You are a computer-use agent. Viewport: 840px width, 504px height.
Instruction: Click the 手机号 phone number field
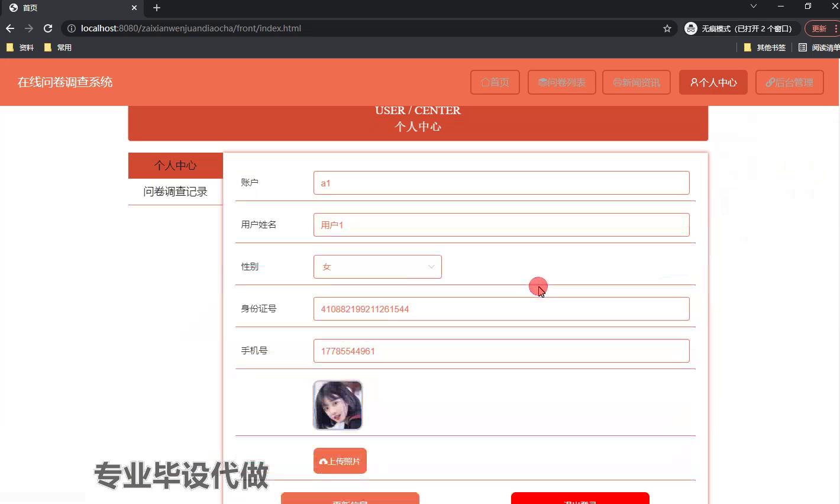(501, 351)
